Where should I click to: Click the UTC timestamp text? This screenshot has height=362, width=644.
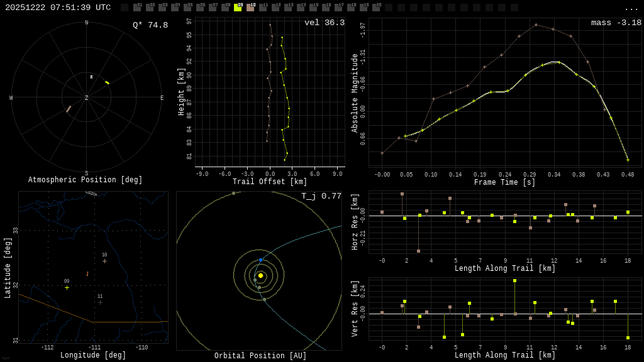[58, 8]
